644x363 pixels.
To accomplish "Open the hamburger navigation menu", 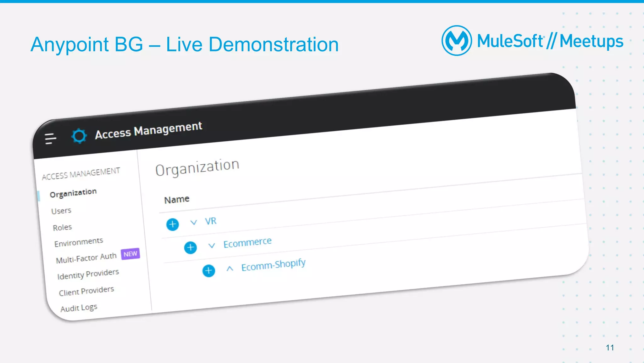I will [50, 139].
